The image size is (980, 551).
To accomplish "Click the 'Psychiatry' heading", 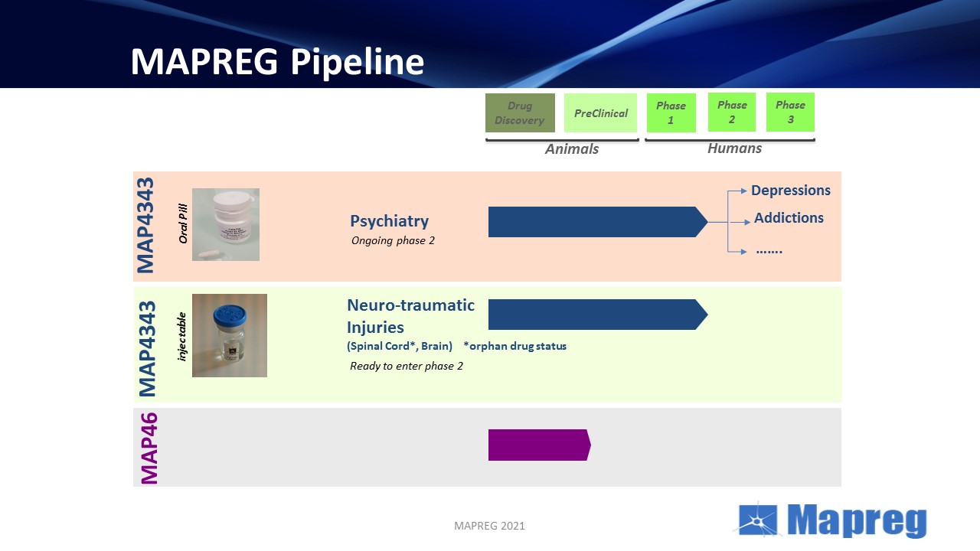I will [x=389, y=221].
